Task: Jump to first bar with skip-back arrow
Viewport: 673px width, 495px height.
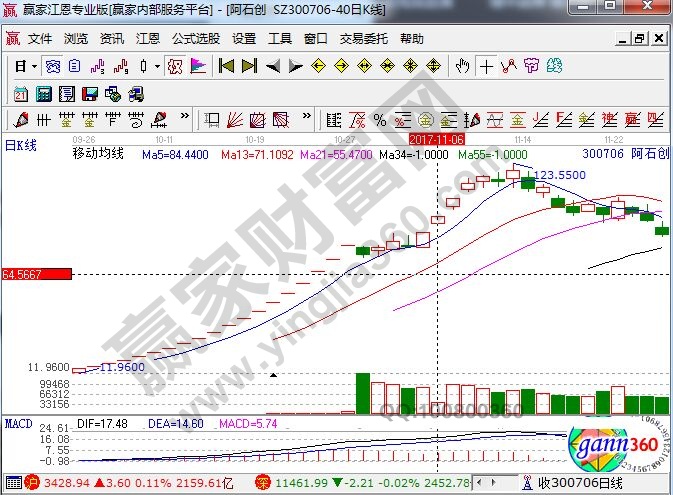Action: coord(226,66)
